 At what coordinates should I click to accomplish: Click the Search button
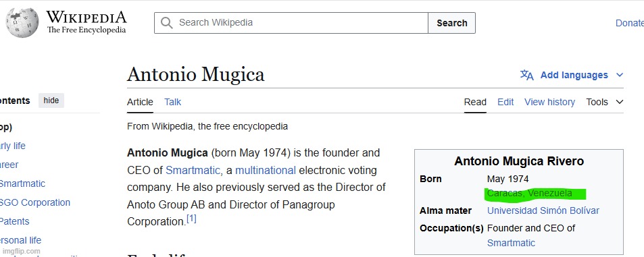(x=452, y=23)
